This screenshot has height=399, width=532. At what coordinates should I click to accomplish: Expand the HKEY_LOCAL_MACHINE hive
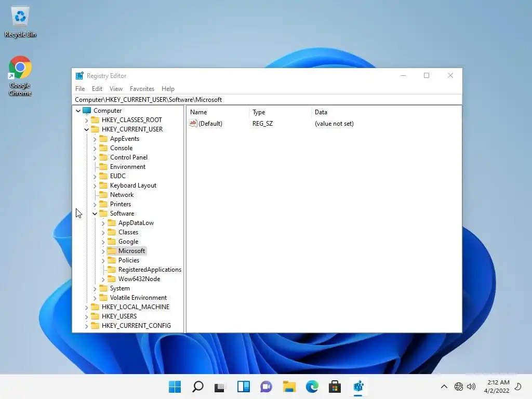pos(87,307)
